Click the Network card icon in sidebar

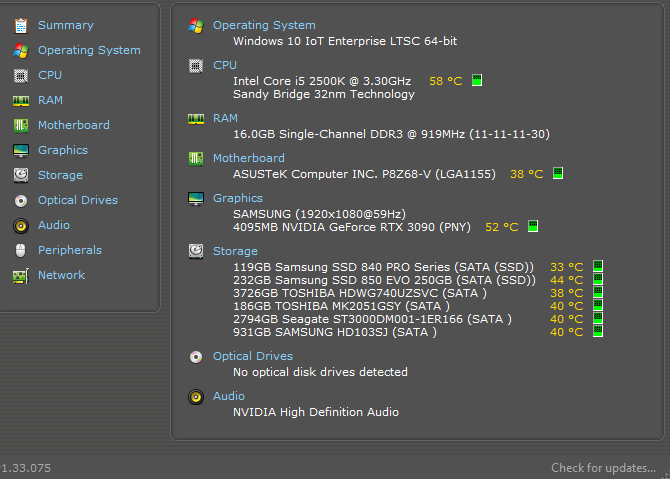(x=21, y=276)
